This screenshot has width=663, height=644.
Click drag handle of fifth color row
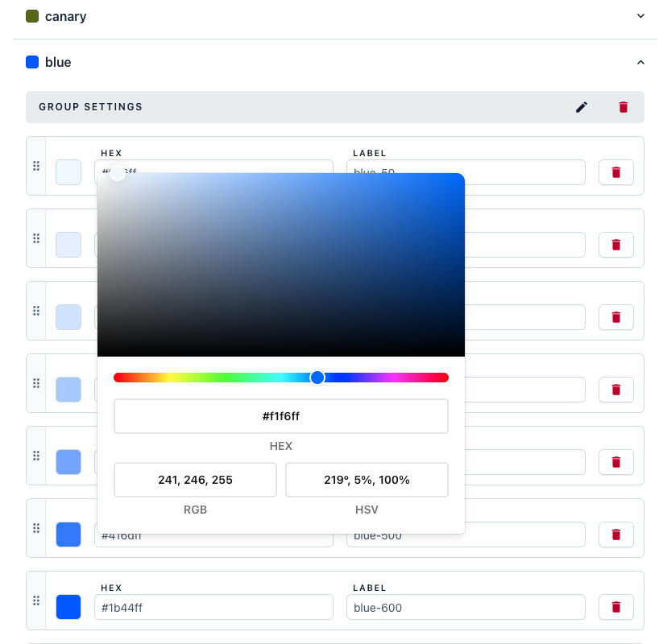coord(36,456)
